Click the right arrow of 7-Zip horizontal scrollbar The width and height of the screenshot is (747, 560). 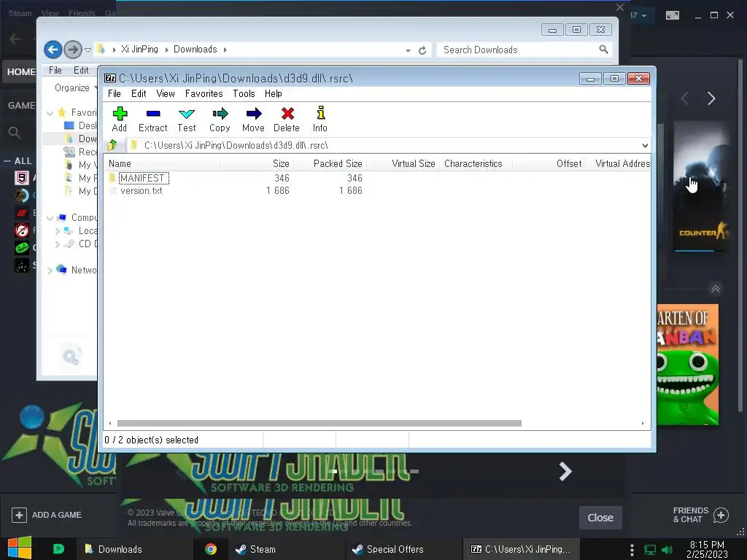click(643, 424)
